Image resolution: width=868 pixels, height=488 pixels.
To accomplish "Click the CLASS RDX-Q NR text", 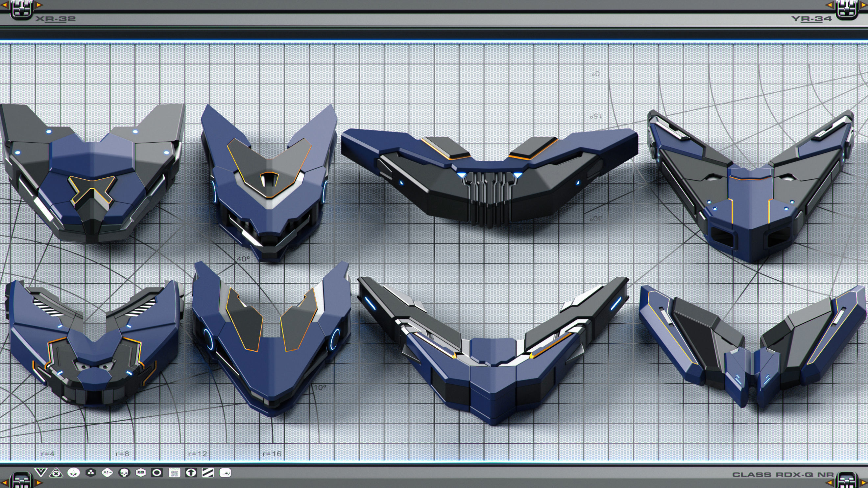I will pyautogui.click(x=783, y=475).
